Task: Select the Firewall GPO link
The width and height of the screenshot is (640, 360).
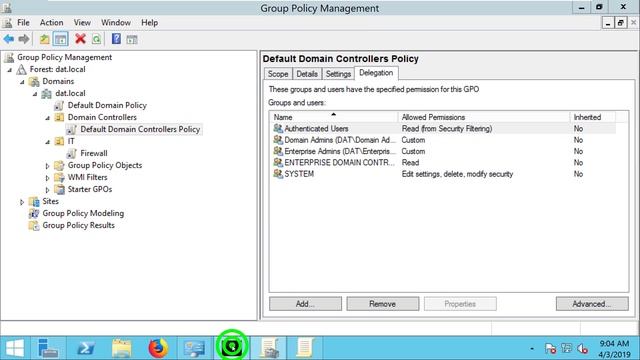Action: coord(94,153)
